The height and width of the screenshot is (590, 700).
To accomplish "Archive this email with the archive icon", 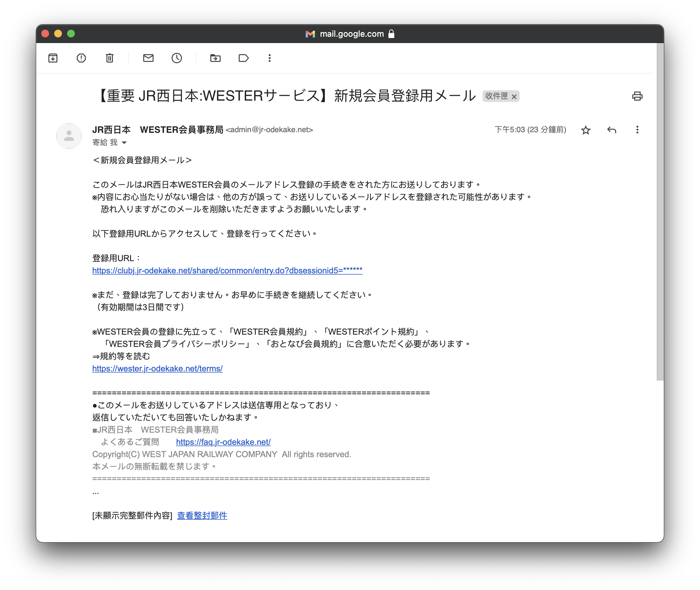I will (53, 58).
